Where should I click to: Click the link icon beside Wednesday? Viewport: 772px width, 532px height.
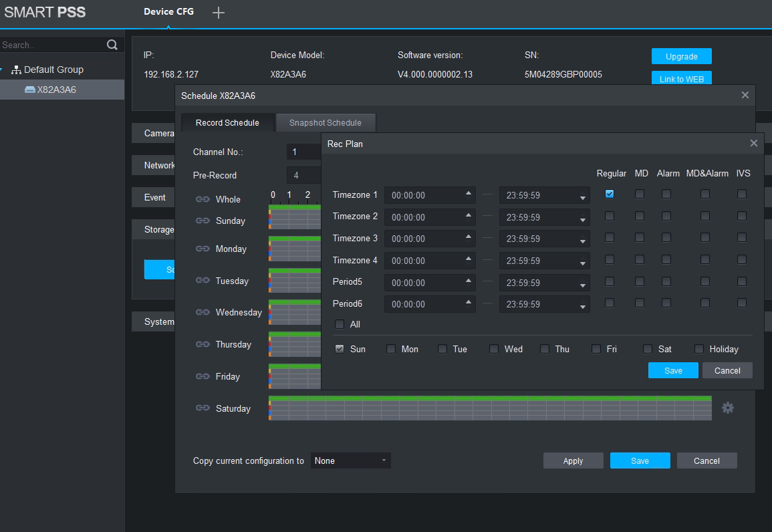pyautogui.click(x=203, y=312)
